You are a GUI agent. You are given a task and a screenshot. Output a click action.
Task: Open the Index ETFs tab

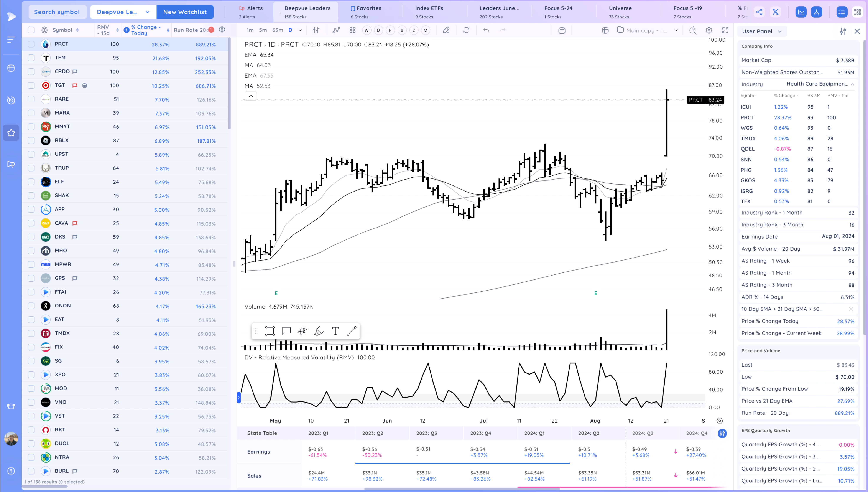(429, 12)
